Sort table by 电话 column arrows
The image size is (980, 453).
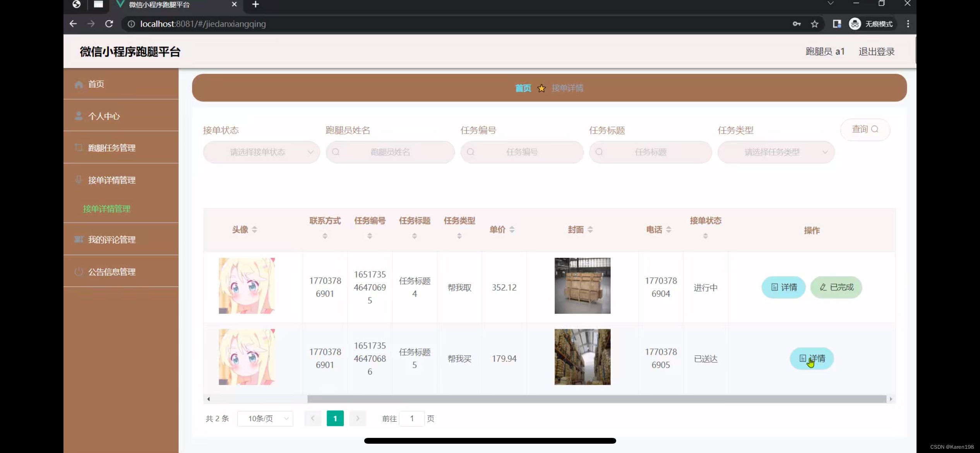668,230
